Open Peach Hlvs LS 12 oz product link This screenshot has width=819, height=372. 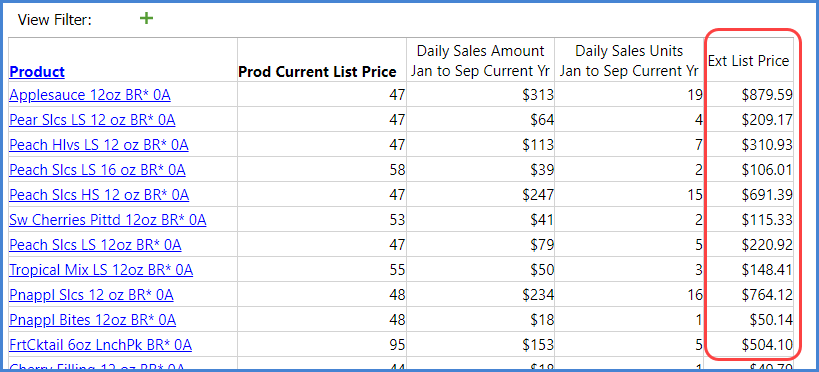99,145
